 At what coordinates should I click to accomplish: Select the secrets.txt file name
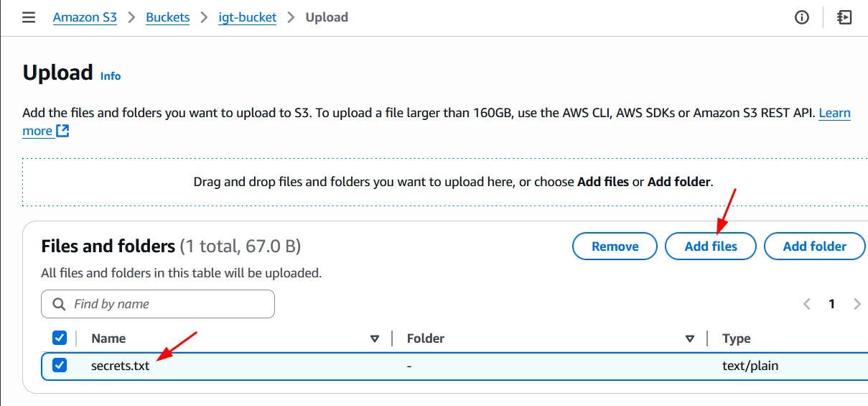click(x=120, y=366)
